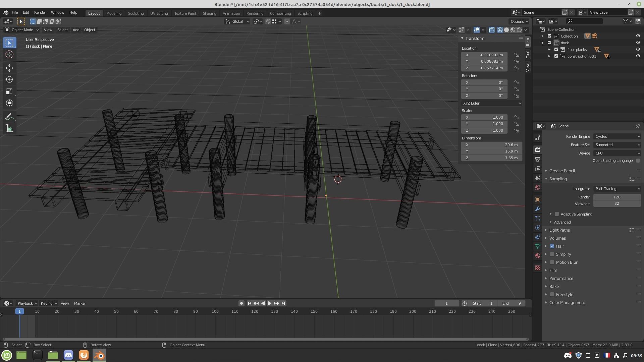This screenshot has width=644, height=362.
Task: Enable the Motion Blur checkbox
Action: pos(552,262)
